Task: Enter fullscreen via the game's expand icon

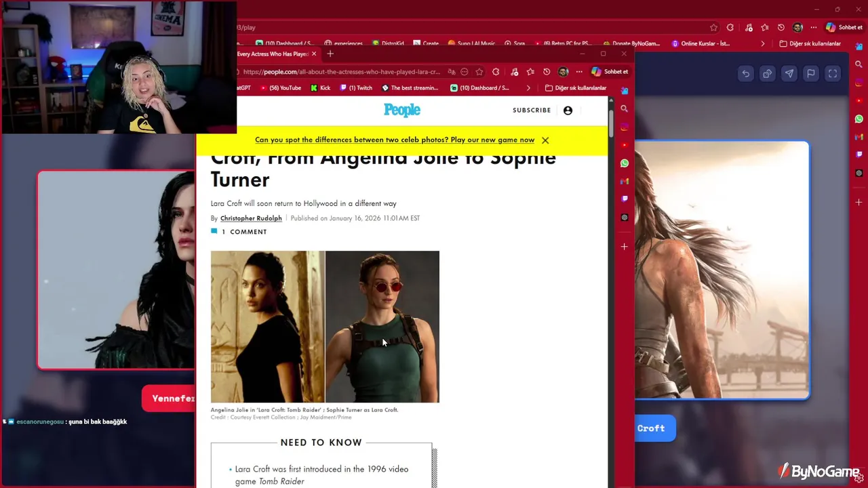Action: [x=833, y=74]
